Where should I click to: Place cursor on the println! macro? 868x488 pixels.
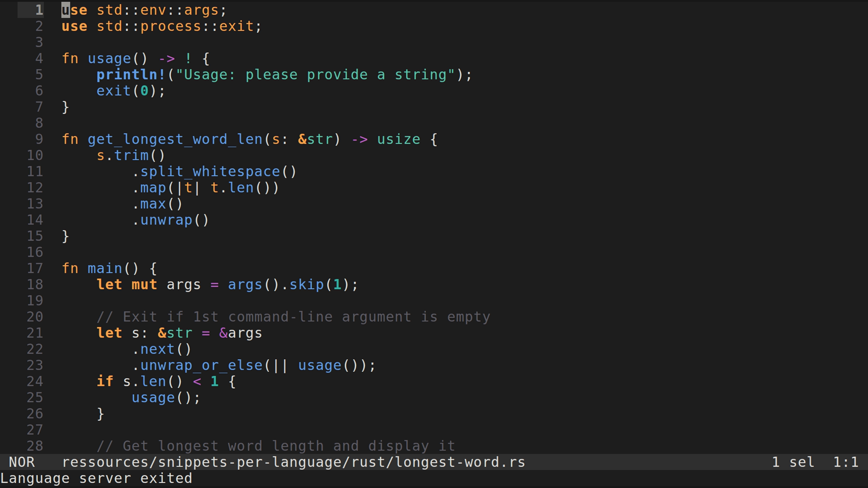coord(131,75)
